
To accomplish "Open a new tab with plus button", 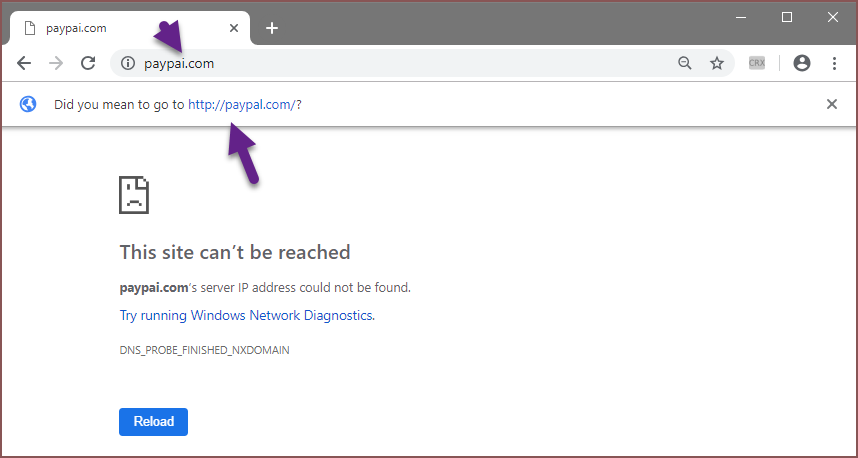I will click(x=272, y=28).
